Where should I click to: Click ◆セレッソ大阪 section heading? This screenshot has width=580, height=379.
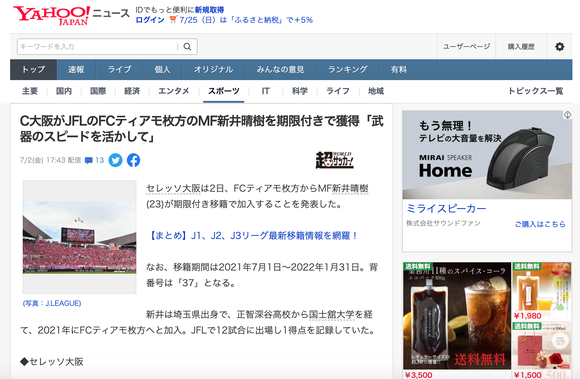tap(52, 361)
